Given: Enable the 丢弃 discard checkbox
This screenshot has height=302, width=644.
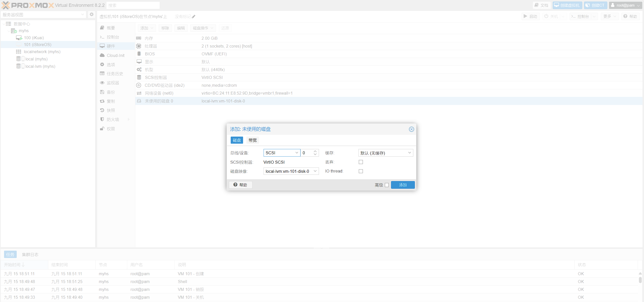Looking at the screenshot, I should click(x=361, y=162).
